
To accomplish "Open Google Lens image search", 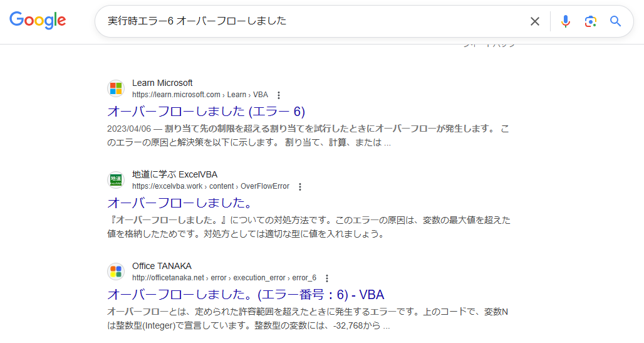I will pos(590,21).
